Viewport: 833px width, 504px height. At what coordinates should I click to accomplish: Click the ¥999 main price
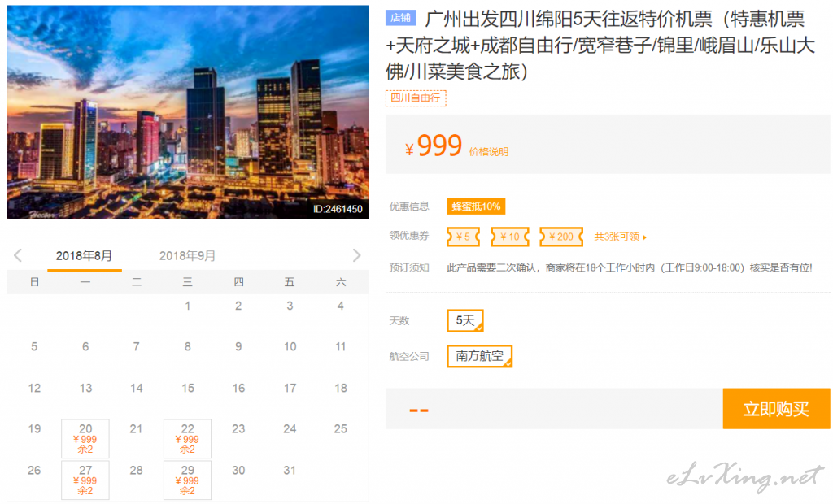pos(434,146)
